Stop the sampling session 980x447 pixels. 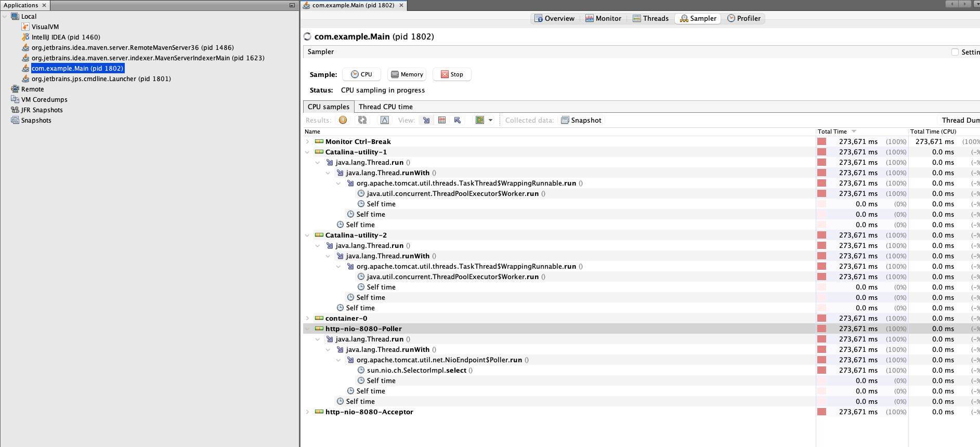pos(452,74)
